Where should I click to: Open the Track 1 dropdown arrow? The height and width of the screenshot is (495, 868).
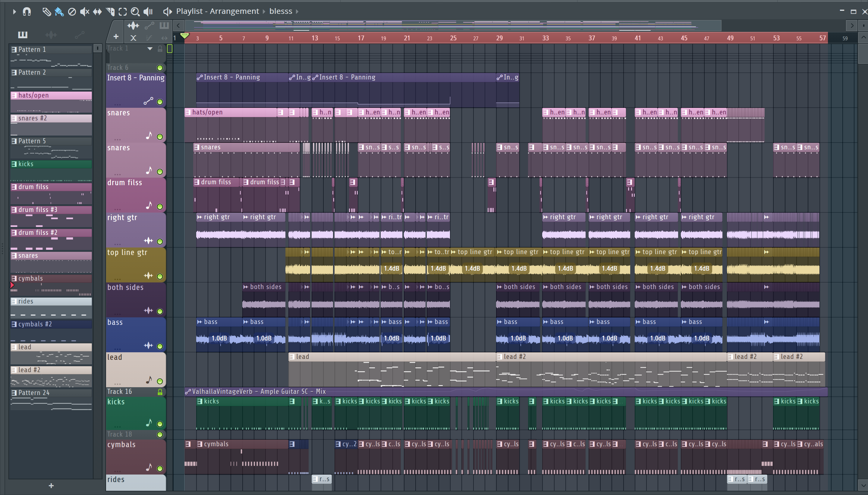[x=150, y=48]
